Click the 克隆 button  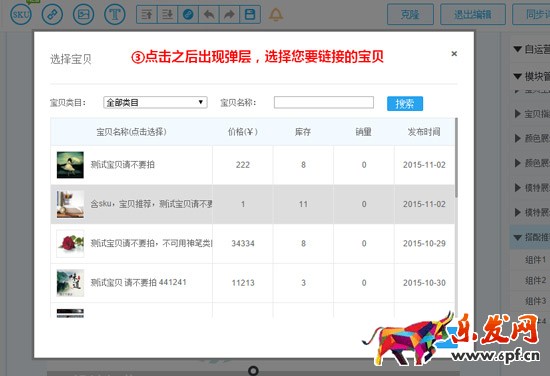410,14
